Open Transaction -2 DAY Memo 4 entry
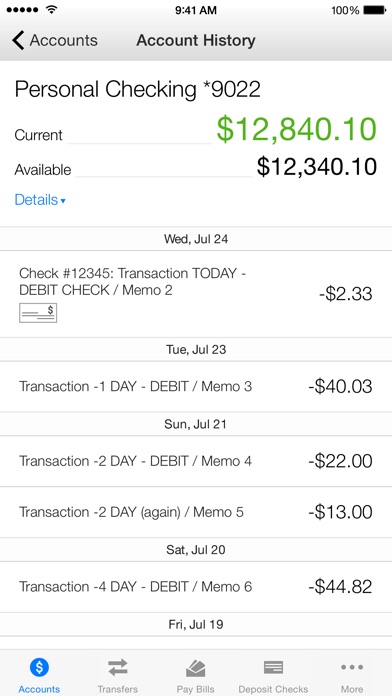 coord(196,461)
